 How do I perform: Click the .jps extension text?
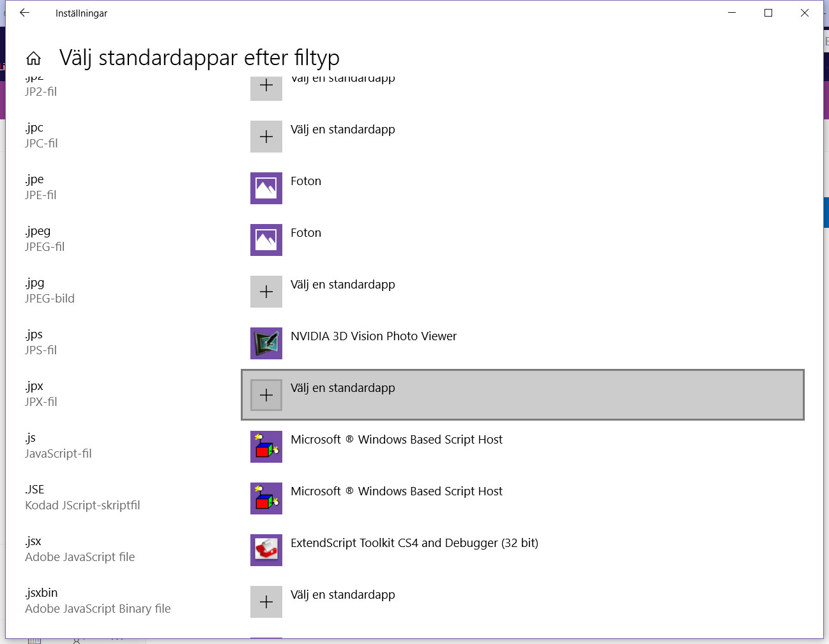click(34, 334)
